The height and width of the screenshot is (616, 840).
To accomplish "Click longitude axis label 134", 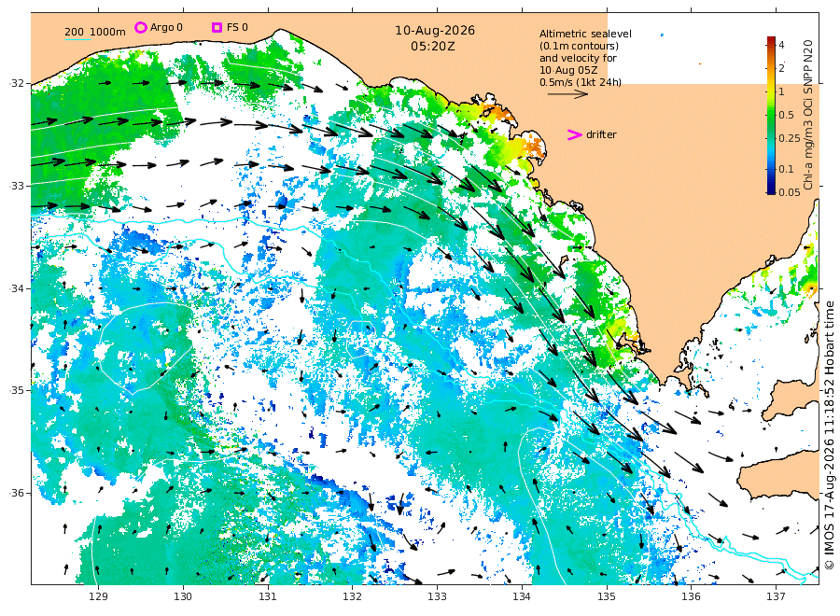I will click(x=522, y=596).
